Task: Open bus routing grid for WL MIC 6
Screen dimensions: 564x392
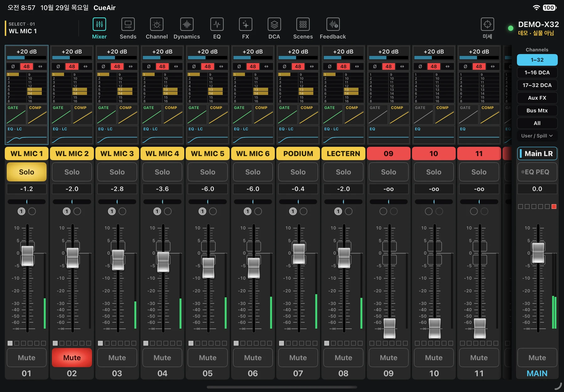Action: click(253, 88)
